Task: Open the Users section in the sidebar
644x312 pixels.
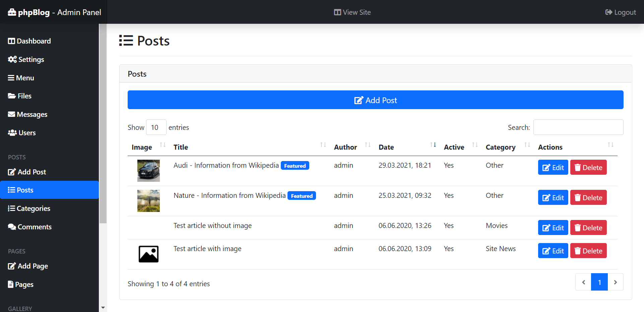Action: (x=22, y=133)
